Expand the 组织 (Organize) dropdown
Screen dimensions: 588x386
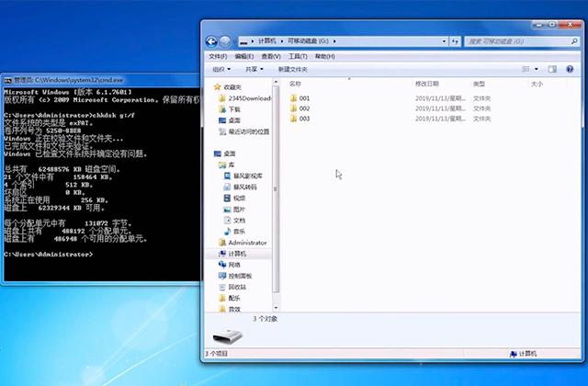(x=221, y=69)
